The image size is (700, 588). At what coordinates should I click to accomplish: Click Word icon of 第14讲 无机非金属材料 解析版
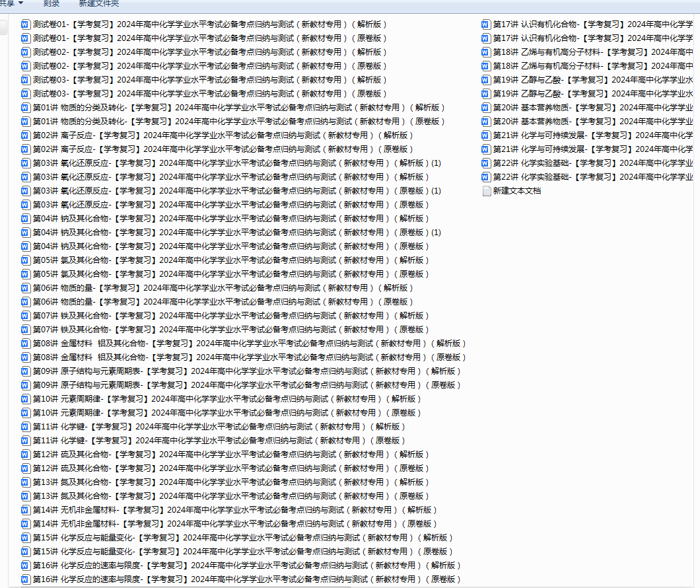point(26,510)
